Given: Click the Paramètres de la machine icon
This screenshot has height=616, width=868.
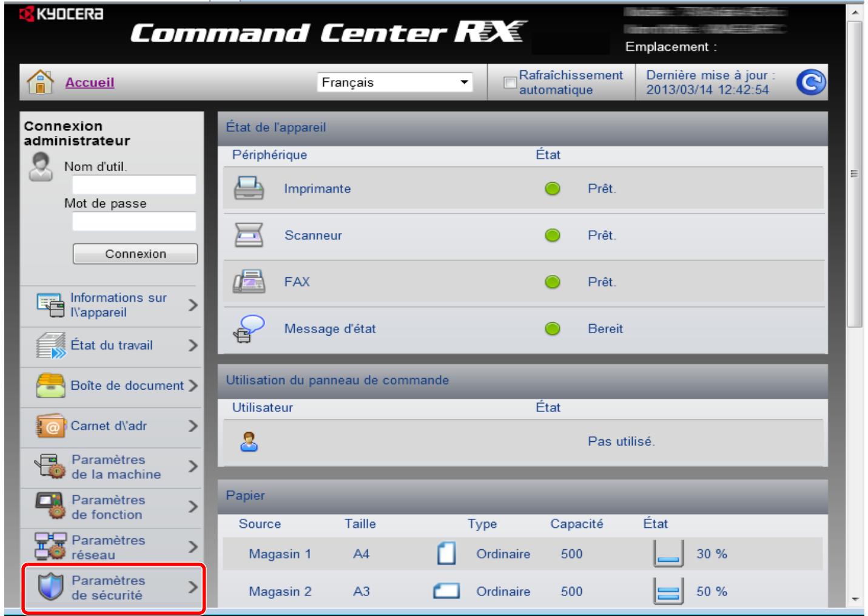Looking at the screenshot, I should [x=50, y=466].
